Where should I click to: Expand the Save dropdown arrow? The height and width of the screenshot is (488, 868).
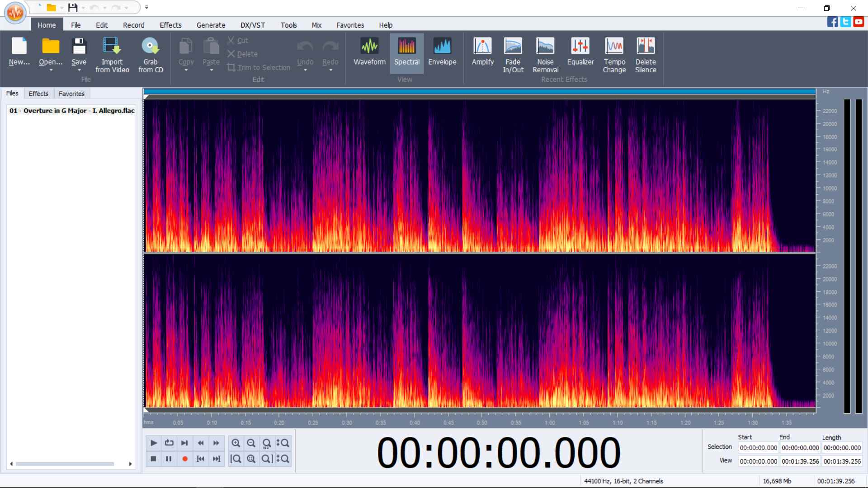[79, 70]
